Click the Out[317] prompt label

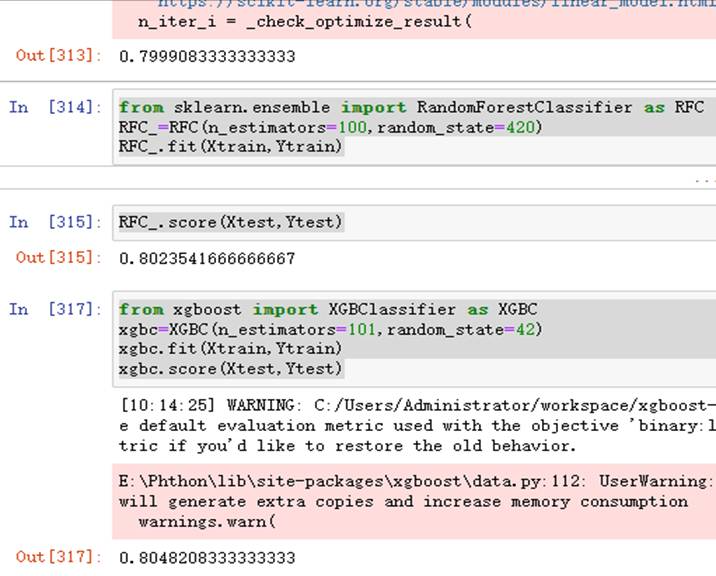58,557
